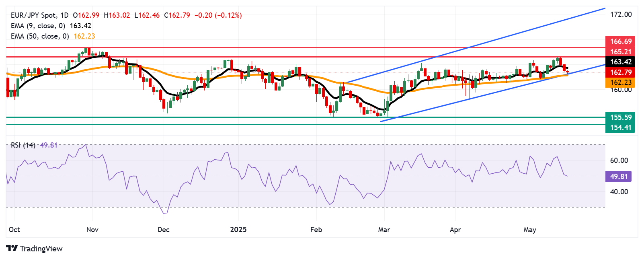Click the 172.00 price scale label
This screenshot has width=644, height=259.
621,14
